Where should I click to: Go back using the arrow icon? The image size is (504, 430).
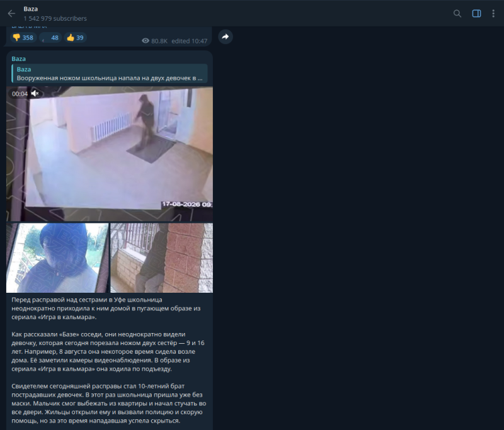(x=11, y=13)
